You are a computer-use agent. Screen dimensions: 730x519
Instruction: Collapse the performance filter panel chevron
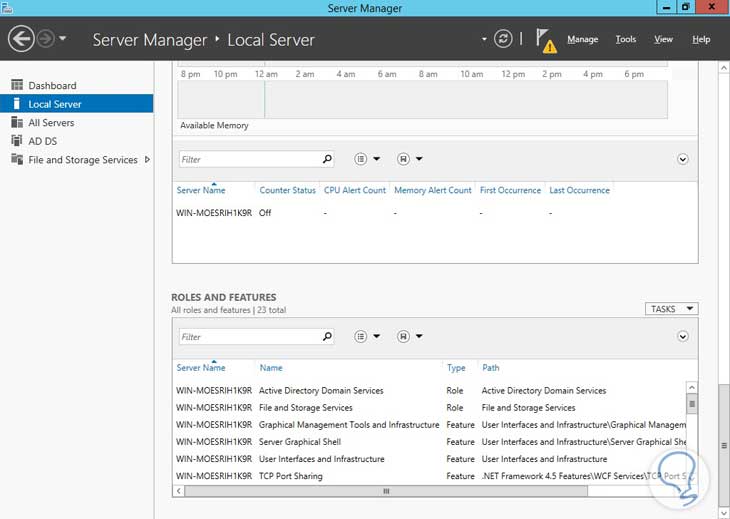[683, 159]
